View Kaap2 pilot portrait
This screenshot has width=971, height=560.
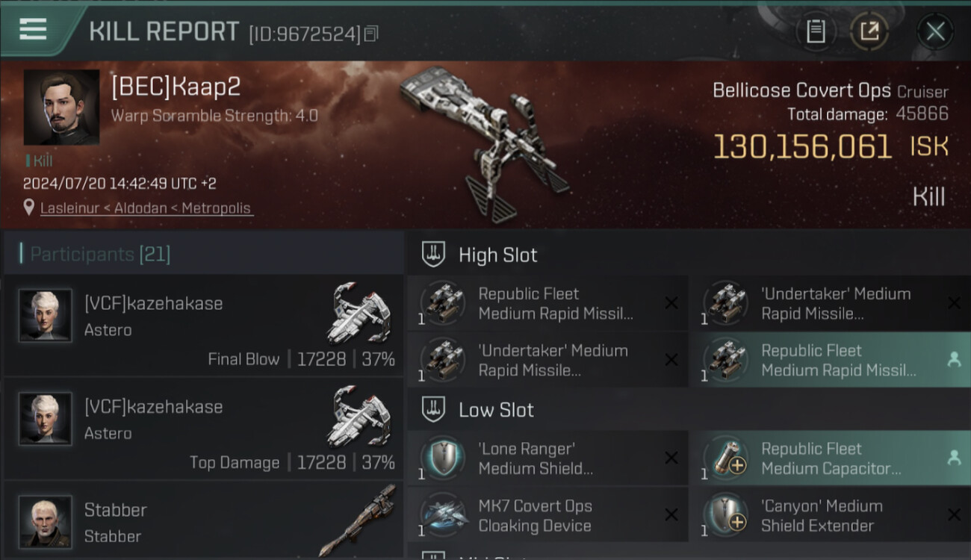pos(61,107)
